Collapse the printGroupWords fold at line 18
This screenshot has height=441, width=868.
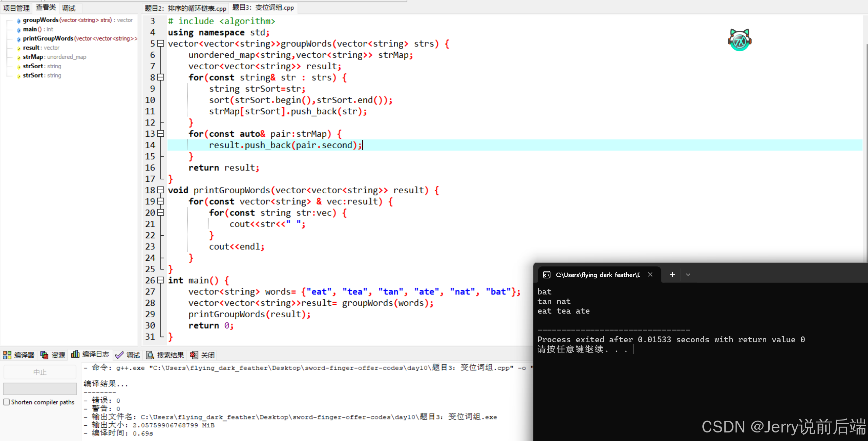coord(160,190)
